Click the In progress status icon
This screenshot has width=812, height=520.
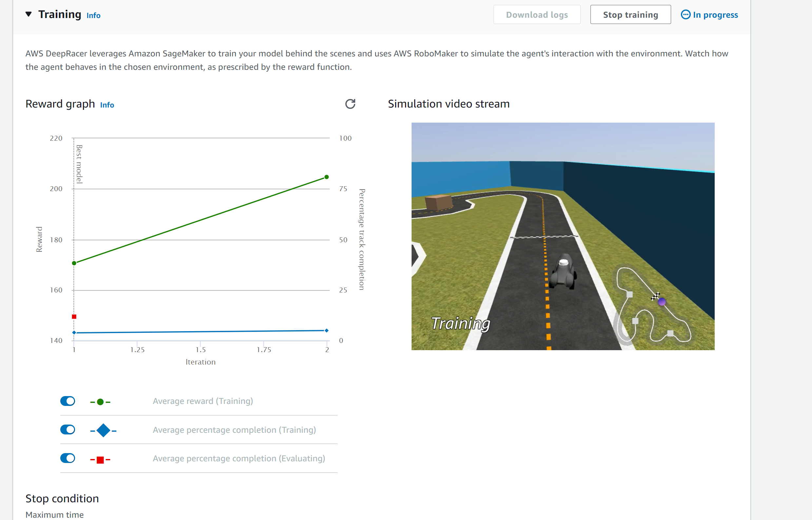tap(685, 15)
